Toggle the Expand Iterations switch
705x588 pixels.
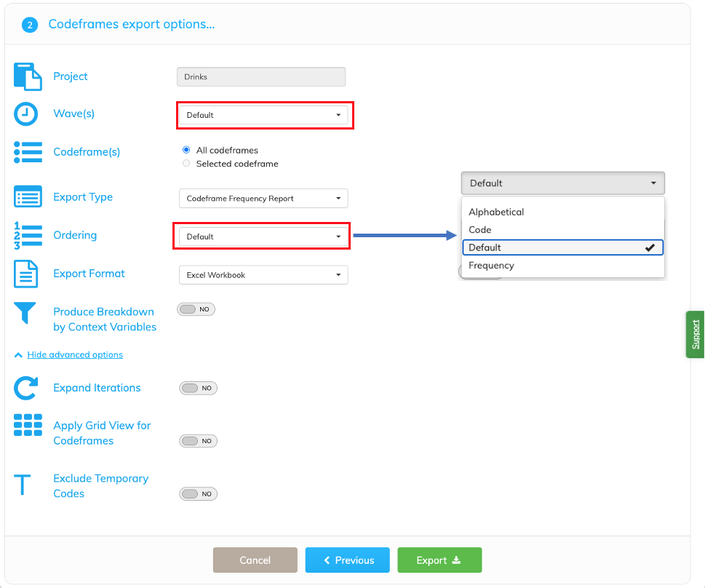(199, 388)
